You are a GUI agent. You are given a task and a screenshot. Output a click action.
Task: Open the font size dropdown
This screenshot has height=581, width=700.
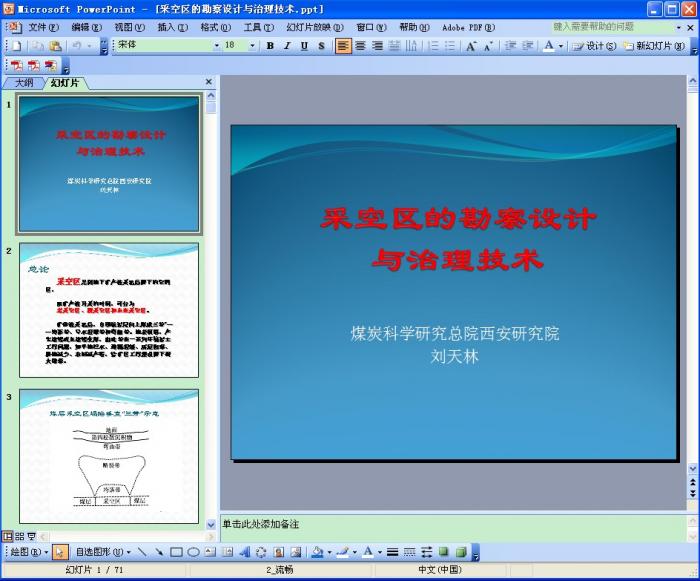tap(252, 46)
